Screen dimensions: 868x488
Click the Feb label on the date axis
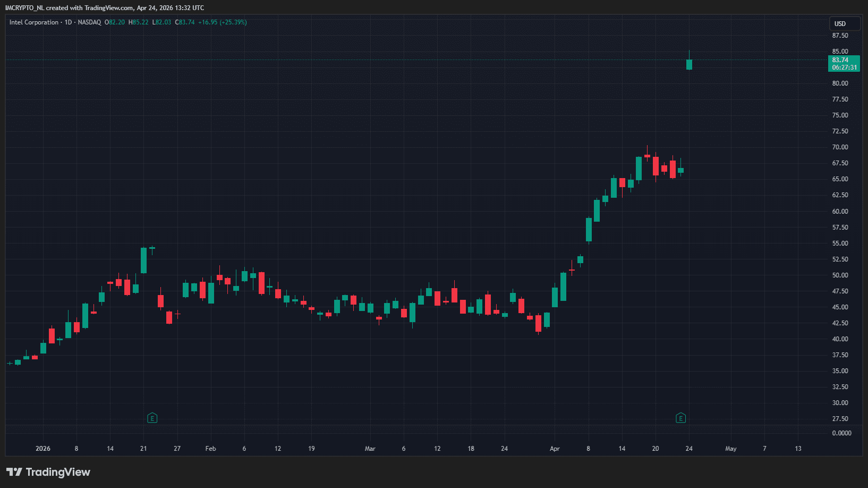[210, 449]
